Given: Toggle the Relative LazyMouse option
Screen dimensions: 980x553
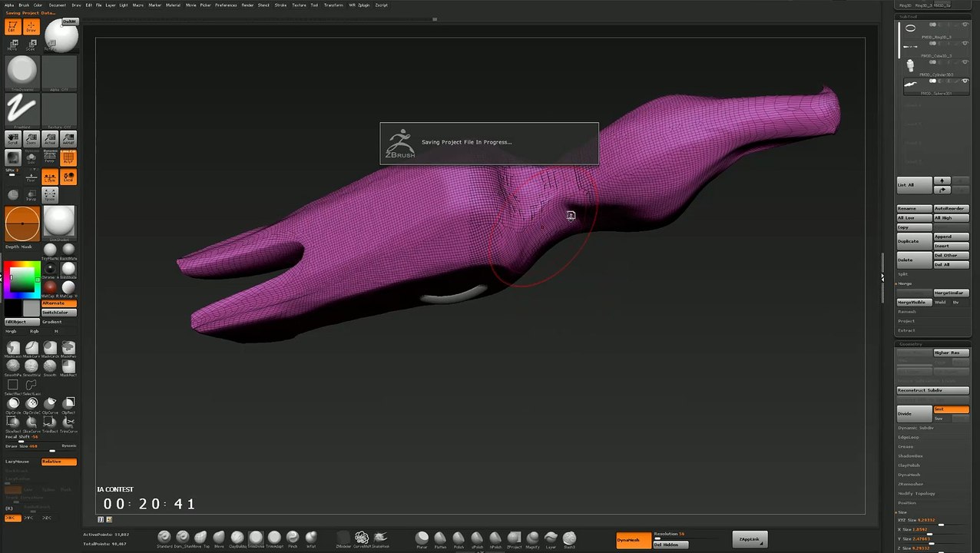Looking at the screenshot, I should click(x=59, y=462).
